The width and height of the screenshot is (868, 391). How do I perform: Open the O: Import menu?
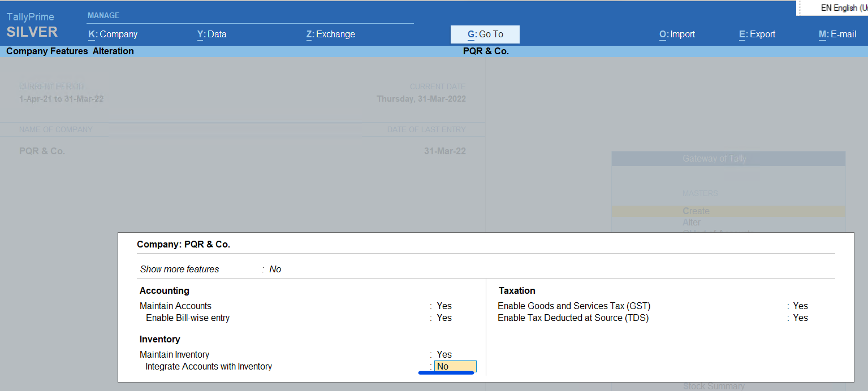pos(677,34)
